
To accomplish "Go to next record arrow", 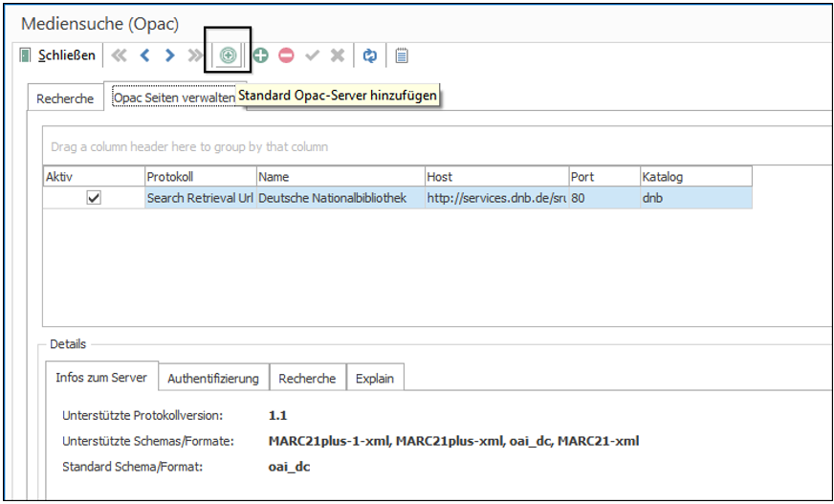I will 169,55.
